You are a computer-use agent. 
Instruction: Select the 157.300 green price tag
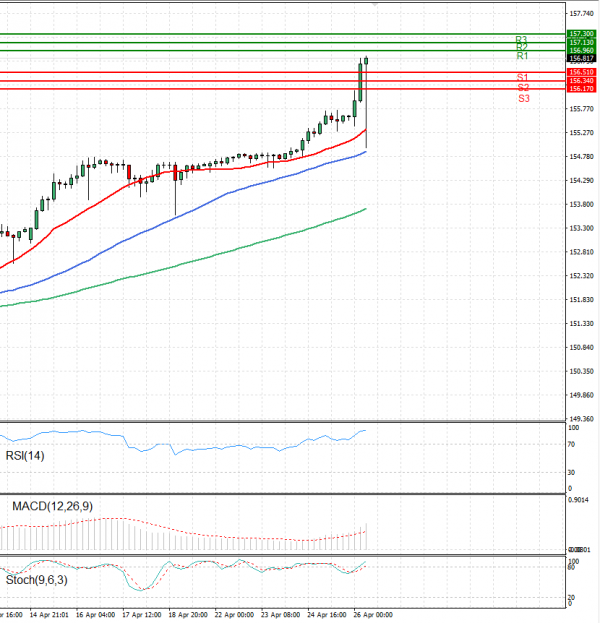(581, 34)
